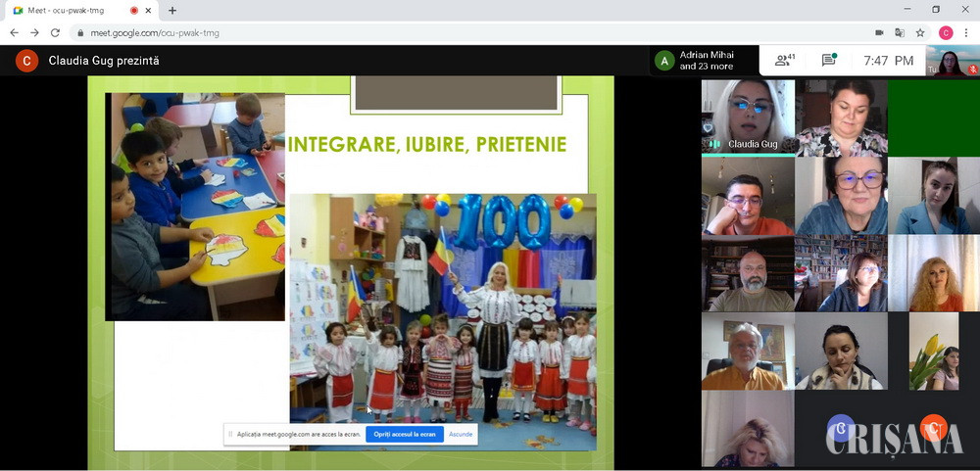Reload the Meet page

click(55, 32)
